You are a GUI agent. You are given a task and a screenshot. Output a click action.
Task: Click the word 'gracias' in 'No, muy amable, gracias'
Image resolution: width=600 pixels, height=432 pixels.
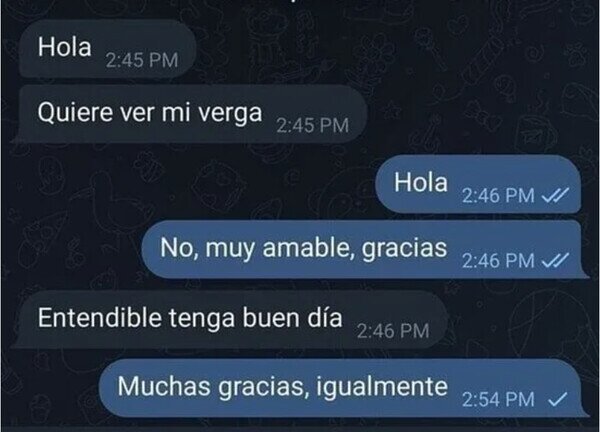point(404,249)
